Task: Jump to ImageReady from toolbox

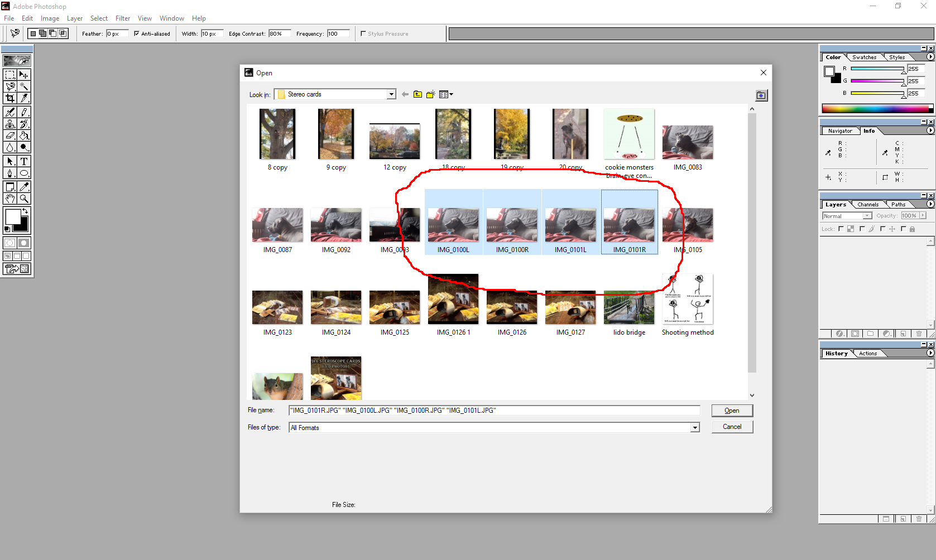Action: coord(17,269)
